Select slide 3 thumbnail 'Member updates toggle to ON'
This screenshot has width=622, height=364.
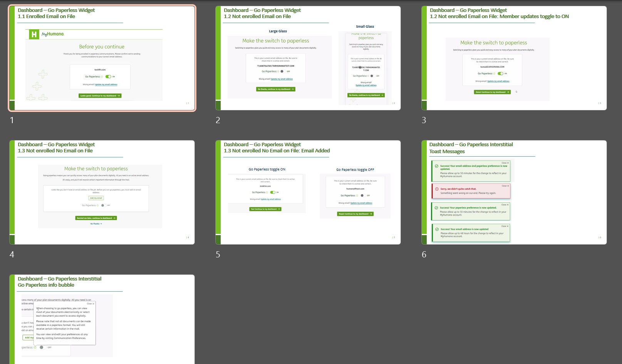coord(514,58)
